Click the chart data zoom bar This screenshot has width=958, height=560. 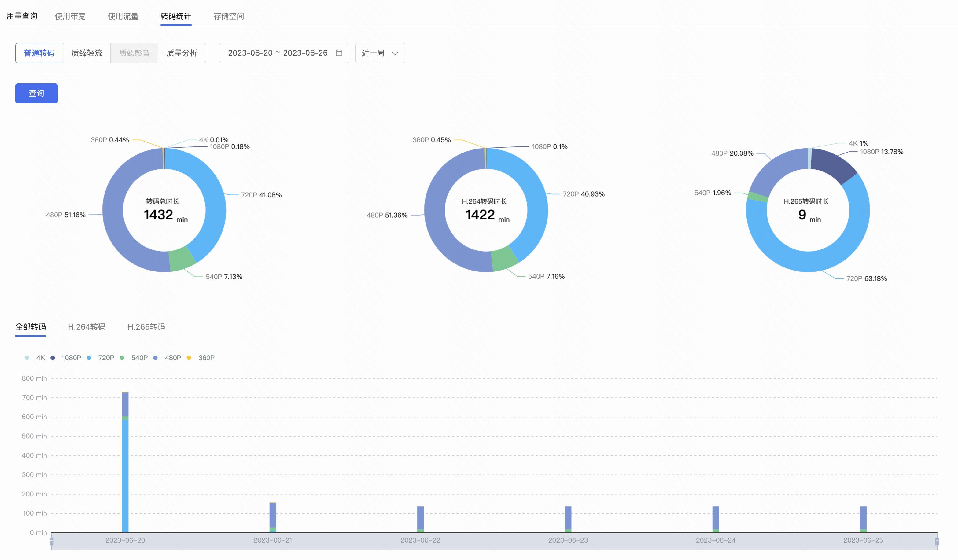494,542
